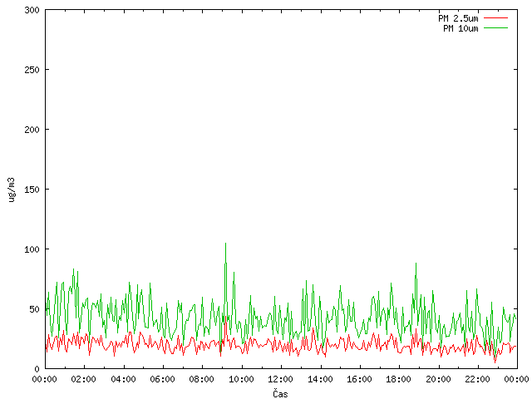This screenshot has height=399, width=532.
Task: Click the 10:00 time label
Action: [x=241, y=379]
